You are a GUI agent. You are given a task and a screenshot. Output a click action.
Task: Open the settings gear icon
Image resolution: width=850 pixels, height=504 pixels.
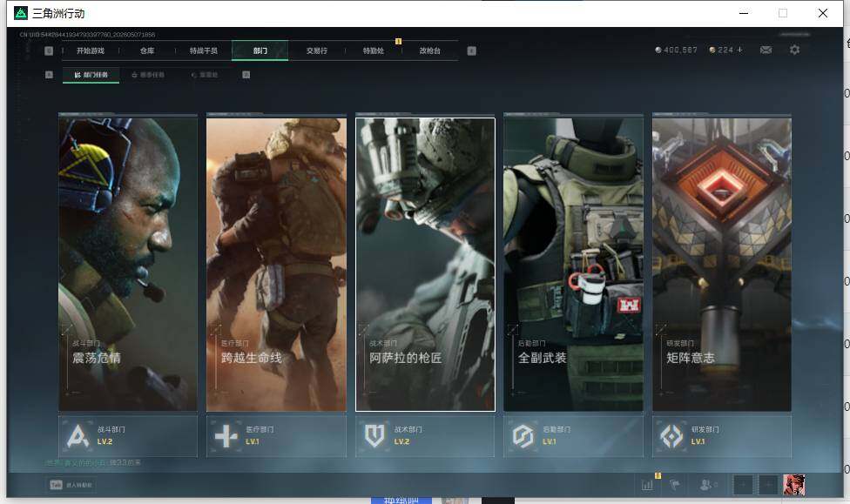[795, 50]
